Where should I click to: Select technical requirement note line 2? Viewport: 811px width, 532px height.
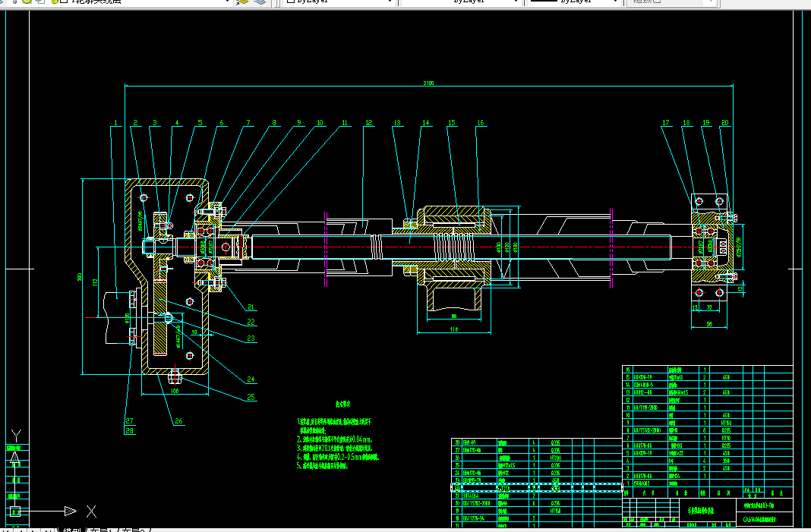pos(335,439)
